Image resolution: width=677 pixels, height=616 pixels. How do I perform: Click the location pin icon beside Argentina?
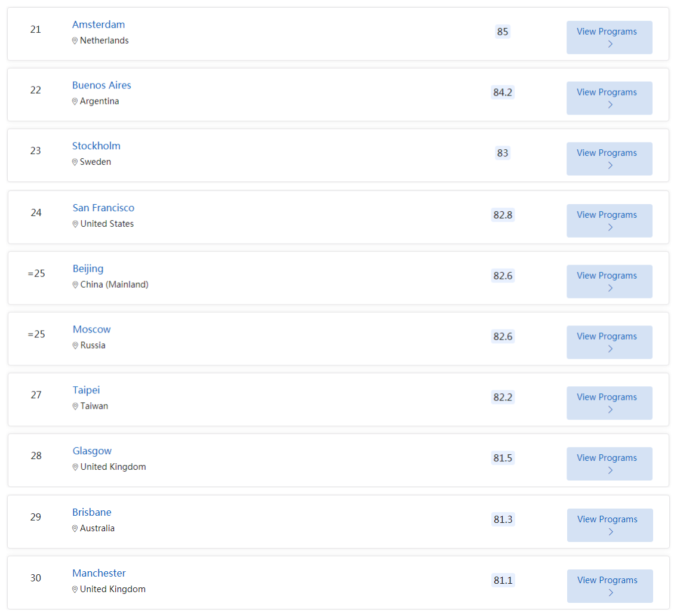tap(75, 101)
